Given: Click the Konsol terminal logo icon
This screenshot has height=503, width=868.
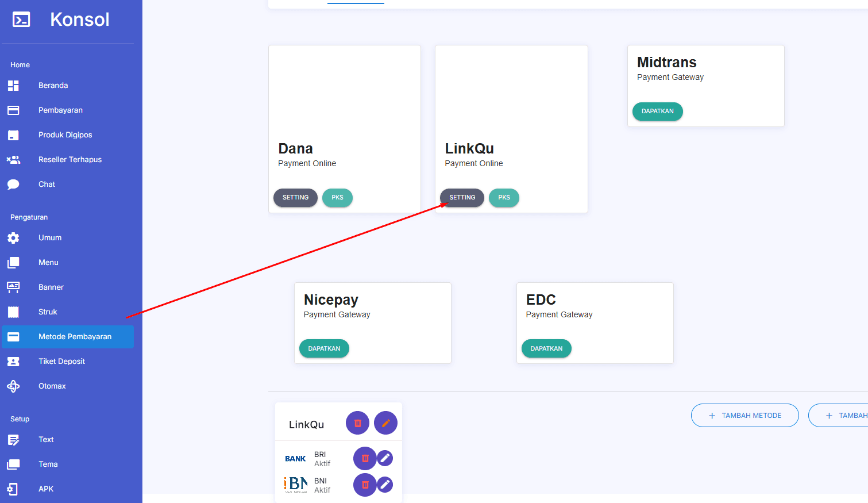Looking at the screenshot, I should click(21, 20).
